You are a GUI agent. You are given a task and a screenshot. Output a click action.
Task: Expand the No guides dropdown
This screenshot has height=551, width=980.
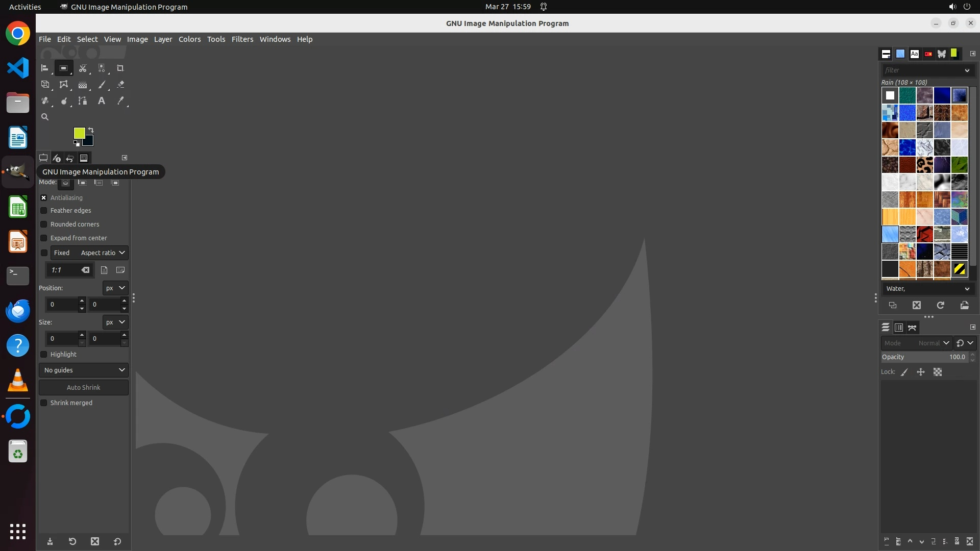84,370
